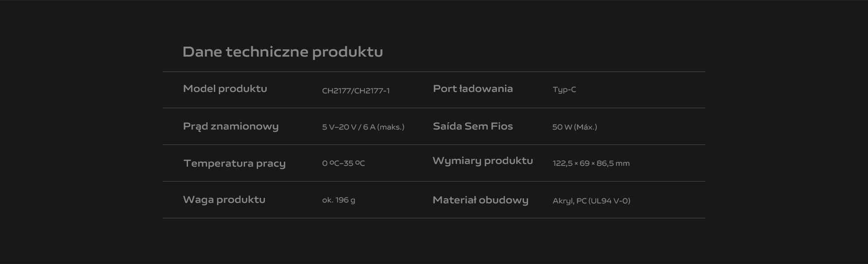Click the Akryl, PC (UL94 V-0) value
Viewport: 868px width, 264px height.
pyautogui.click(x=591, y=201)
